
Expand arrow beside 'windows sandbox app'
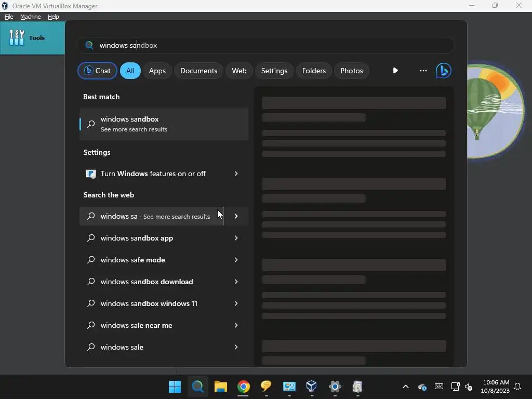236,238
